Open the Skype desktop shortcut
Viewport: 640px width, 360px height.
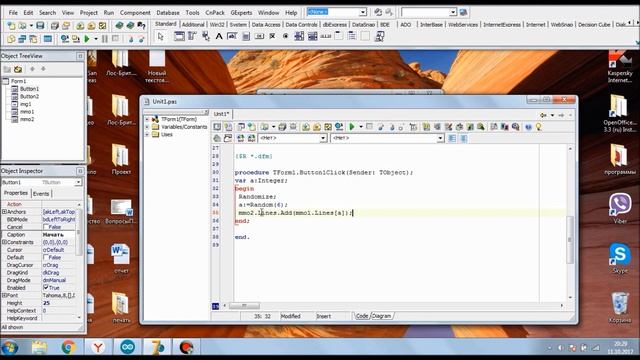click(x=620, y=258)
